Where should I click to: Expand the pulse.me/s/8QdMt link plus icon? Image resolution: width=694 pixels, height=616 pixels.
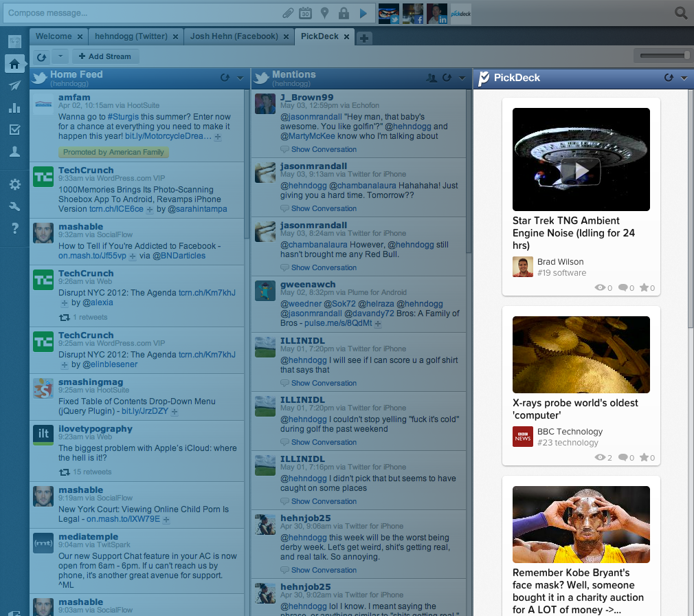(377, 324)
